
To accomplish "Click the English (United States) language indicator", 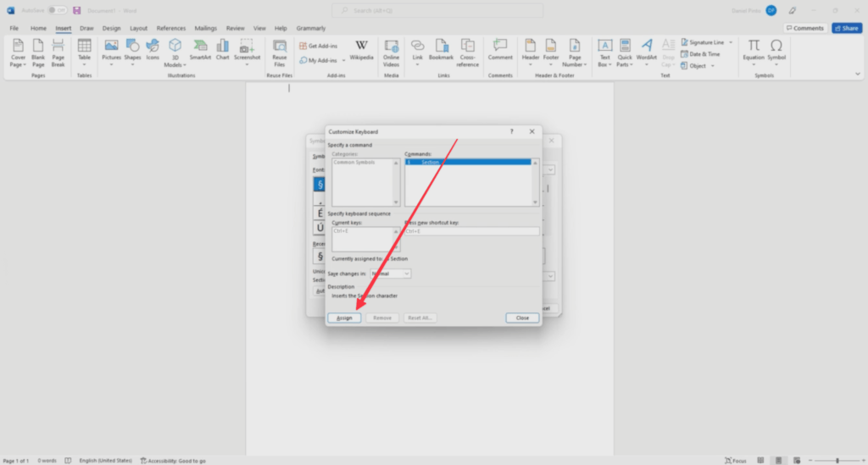I will (x=105, y=461).
